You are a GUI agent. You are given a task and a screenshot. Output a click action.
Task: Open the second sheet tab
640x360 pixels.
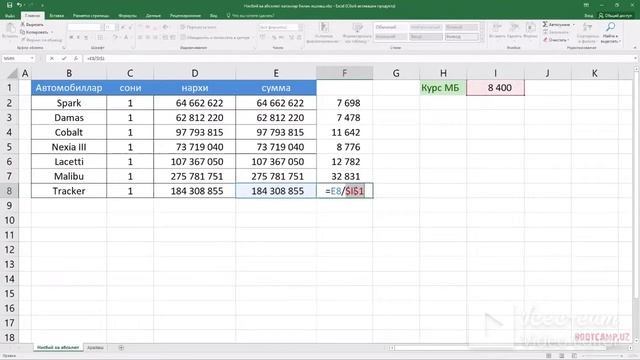95,348
